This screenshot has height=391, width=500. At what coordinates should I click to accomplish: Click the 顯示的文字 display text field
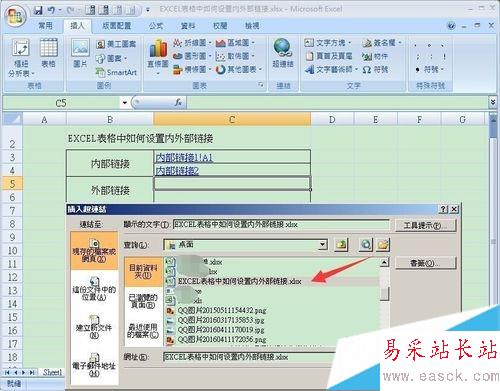pos(281,225)
